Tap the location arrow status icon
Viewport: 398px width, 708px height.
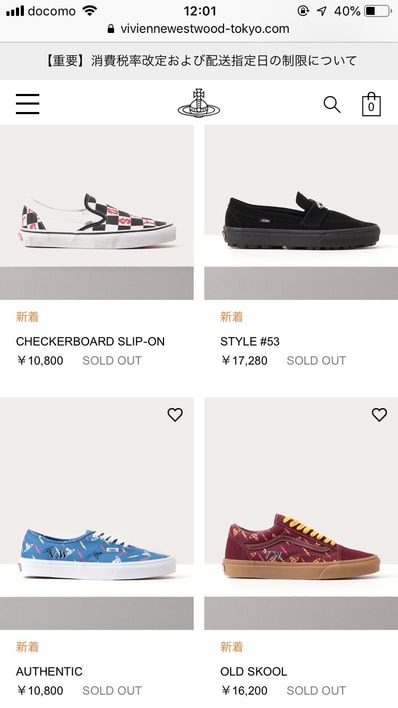321,11
